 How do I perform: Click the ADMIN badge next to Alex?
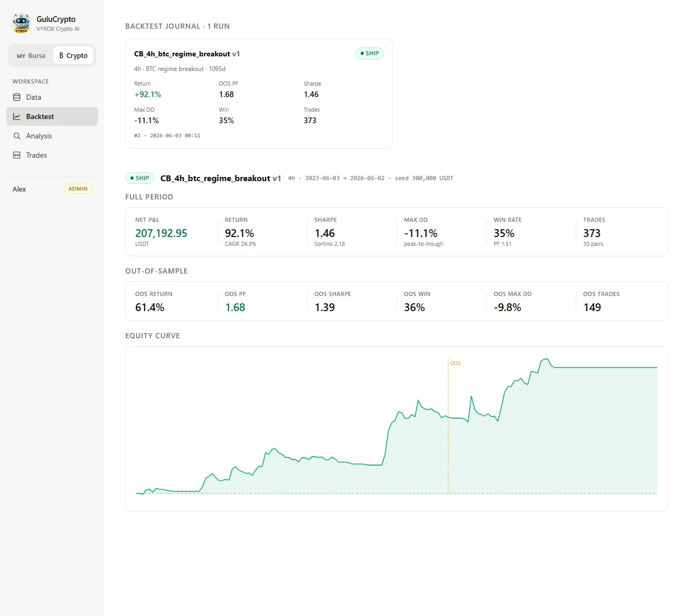(x=78, y=189)
